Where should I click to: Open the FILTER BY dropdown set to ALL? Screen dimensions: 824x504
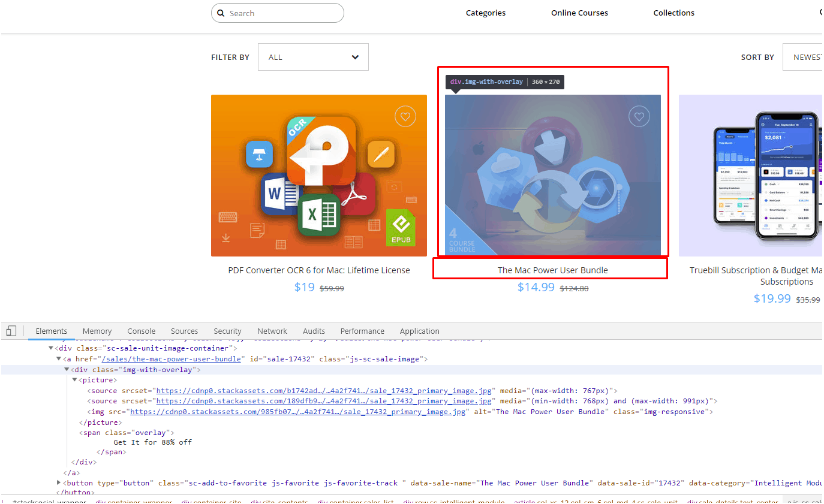[313, 57]
